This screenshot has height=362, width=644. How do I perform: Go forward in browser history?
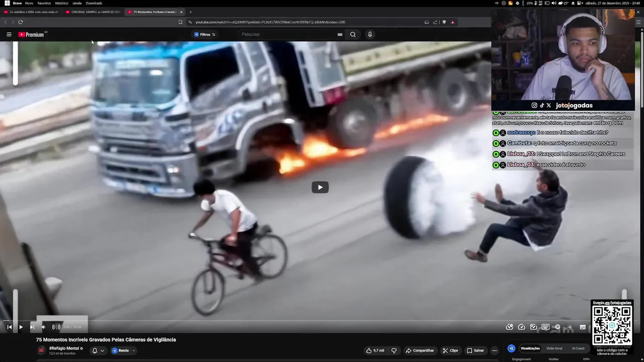coord(13,22)
